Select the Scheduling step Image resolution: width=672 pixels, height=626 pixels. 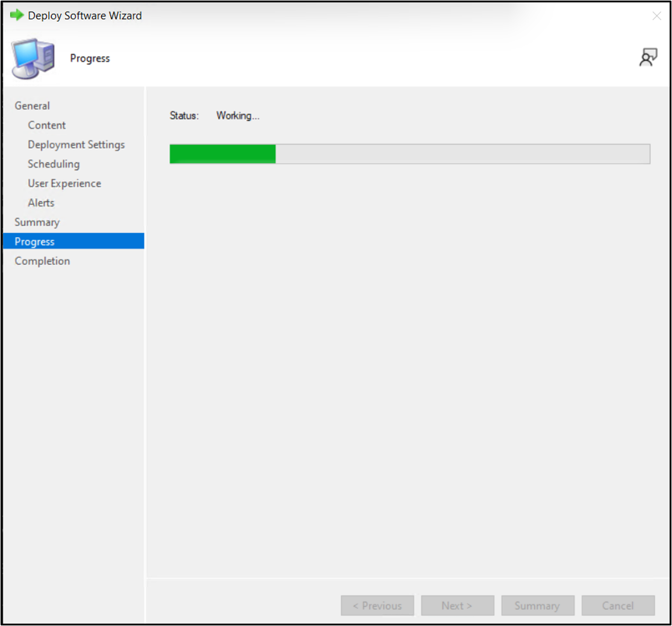coord(54,164)
